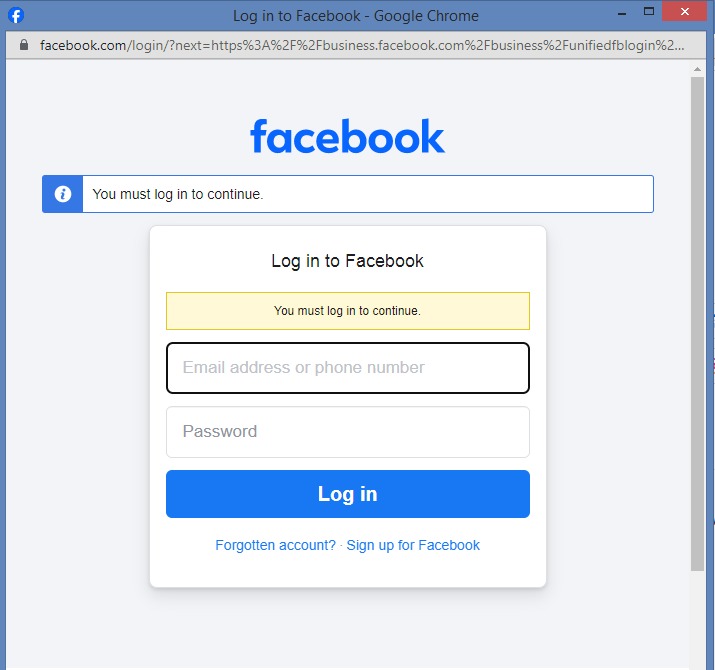This screenshot has height=670, width=715.
Task: Click the blue Log in button
Action: (348, 494)
